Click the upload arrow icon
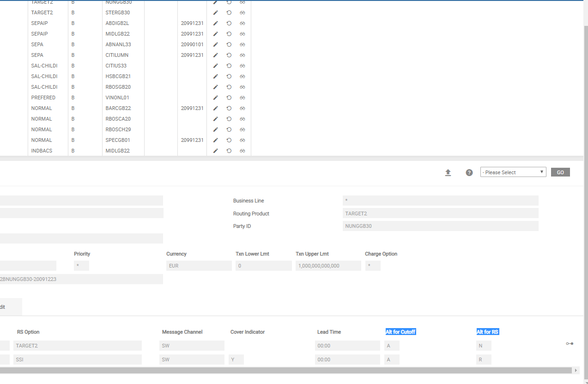The width and height of the screenshot is (588, 384). coord(448,172)
